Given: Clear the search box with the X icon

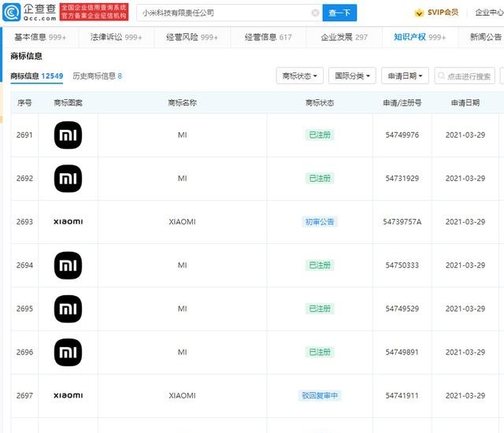Looking at the screenshot, I should coord(315,13).
